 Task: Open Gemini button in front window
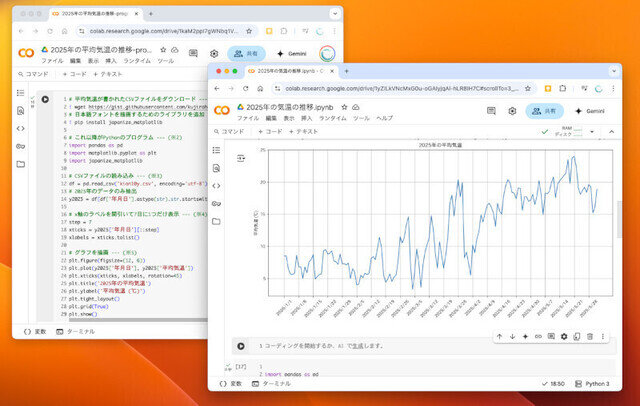[590, 111]
